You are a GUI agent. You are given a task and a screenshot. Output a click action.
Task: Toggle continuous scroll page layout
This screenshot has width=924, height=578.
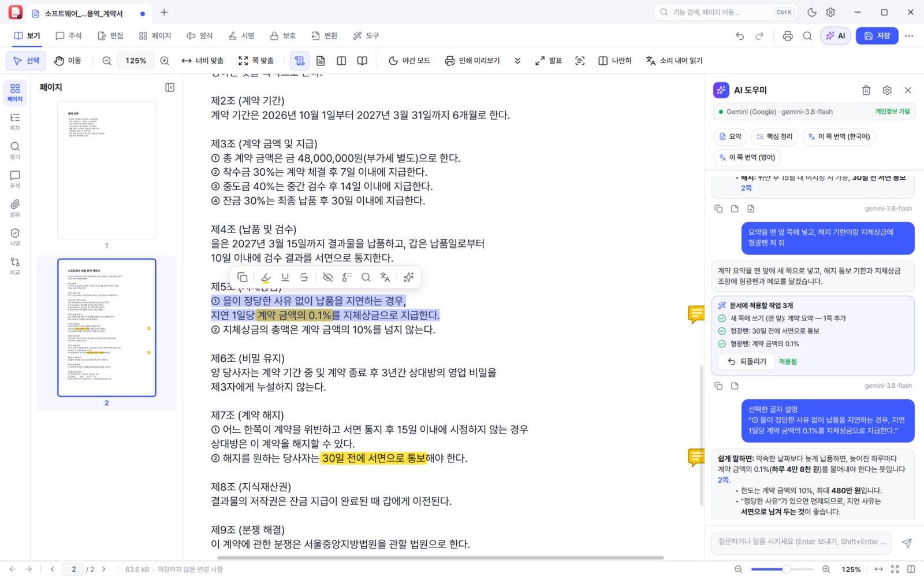click(x=300, y=61)
